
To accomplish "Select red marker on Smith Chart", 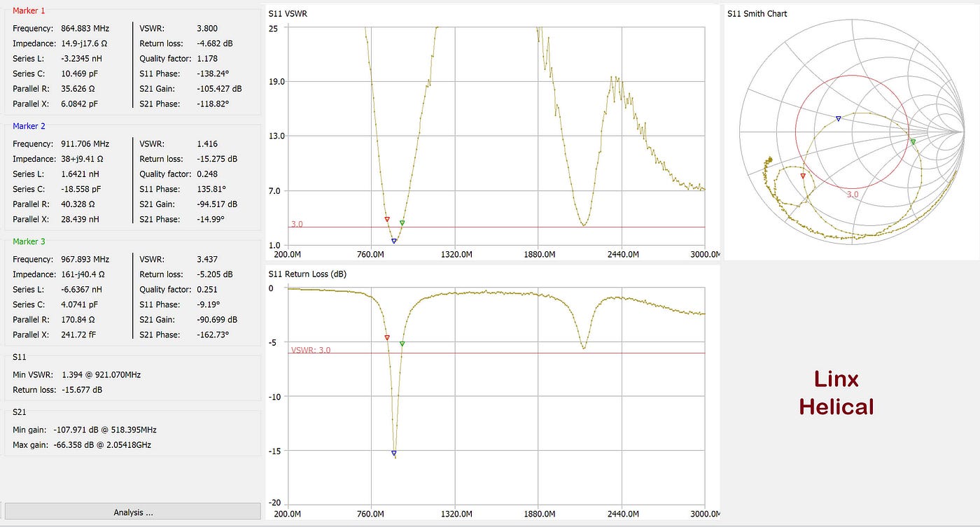I will (x=803, y=176).
